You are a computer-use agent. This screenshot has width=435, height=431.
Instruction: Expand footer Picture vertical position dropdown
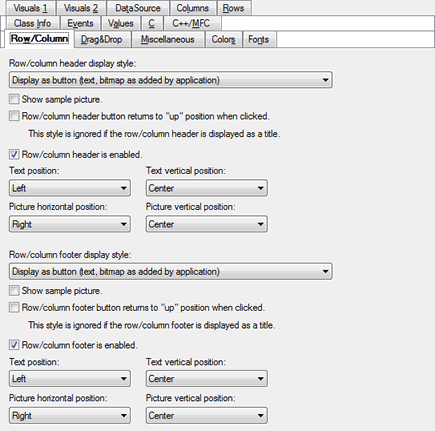(x=207, y=415)
